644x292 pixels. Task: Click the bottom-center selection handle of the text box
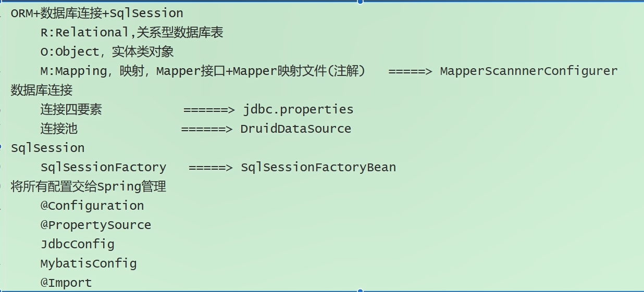pyautogui.click(x=360, y=290)
